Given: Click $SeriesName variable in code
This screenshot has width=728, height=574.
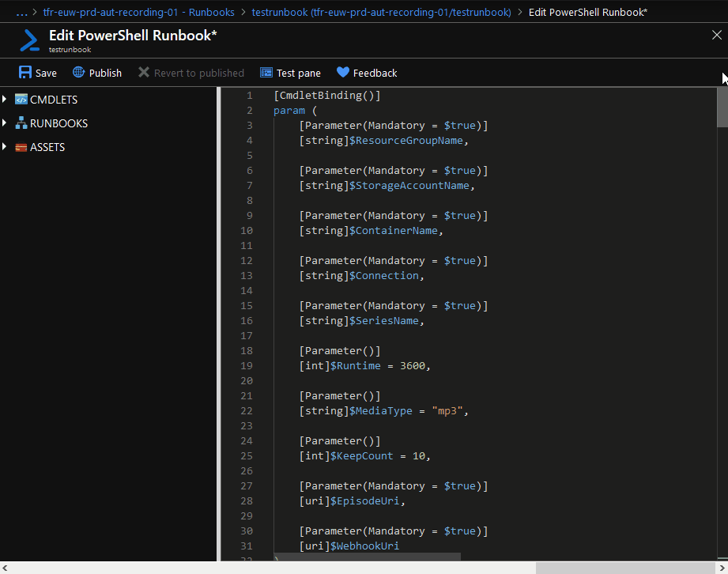Looking at the screenshot, I should point(384,321).
